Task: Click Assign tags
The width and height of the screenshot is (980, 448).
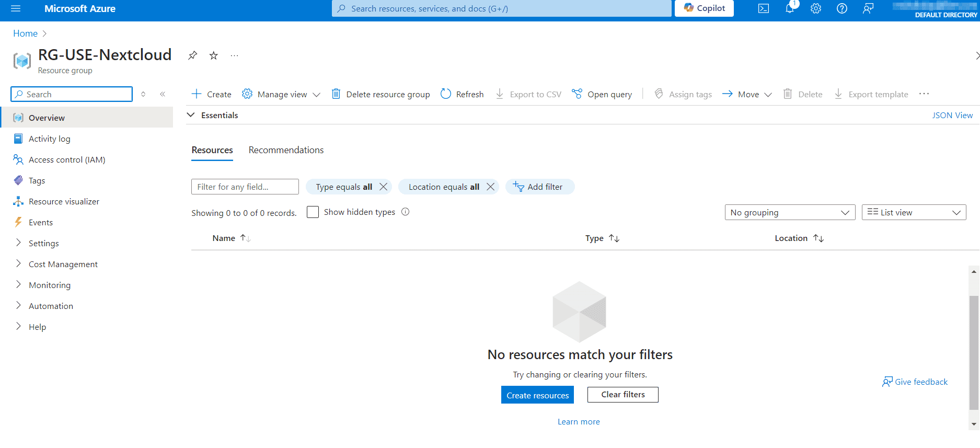Action: pos(683,94)
